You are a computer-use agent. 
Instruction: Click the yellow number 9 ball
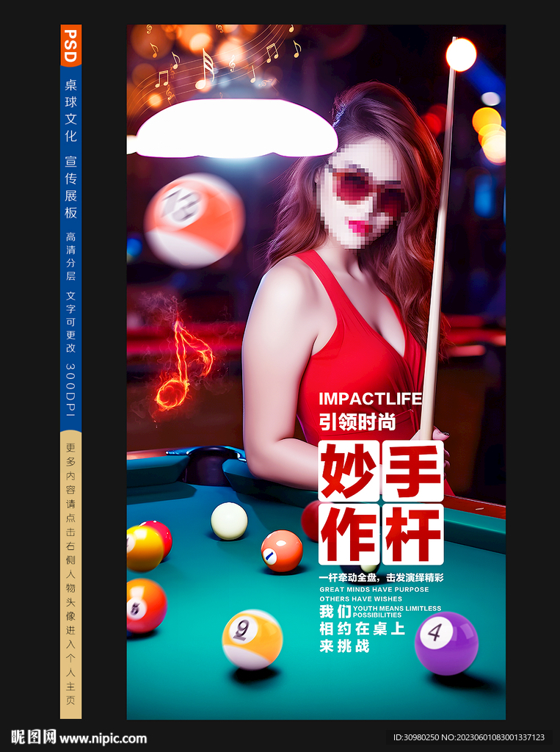252,640
